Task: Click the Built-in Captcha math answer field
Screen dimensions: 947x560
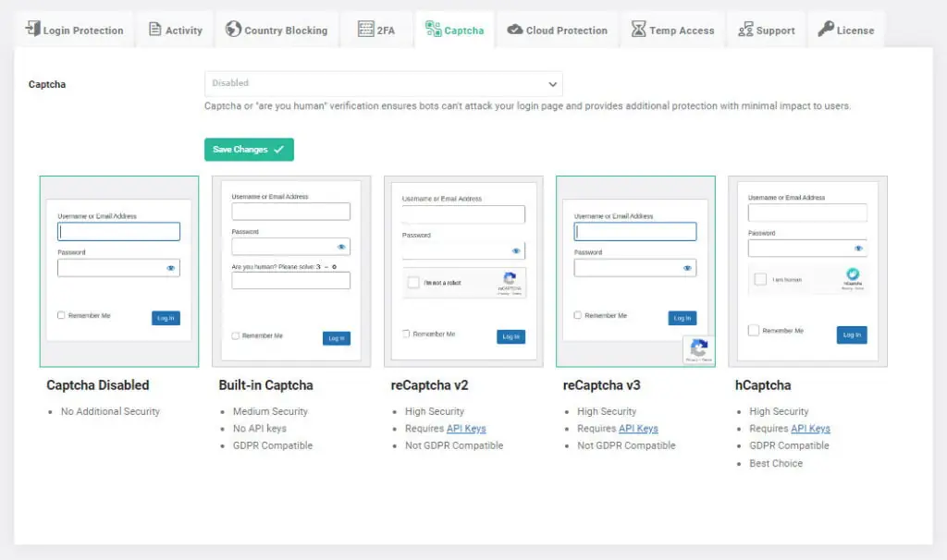Action: (x=290, y=281)
